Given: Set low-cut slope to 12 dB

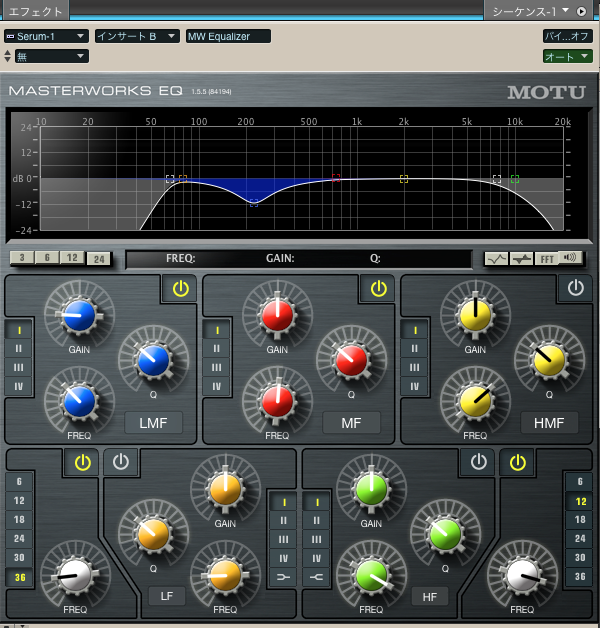Looking at the screenshot, I should [19, 501].
